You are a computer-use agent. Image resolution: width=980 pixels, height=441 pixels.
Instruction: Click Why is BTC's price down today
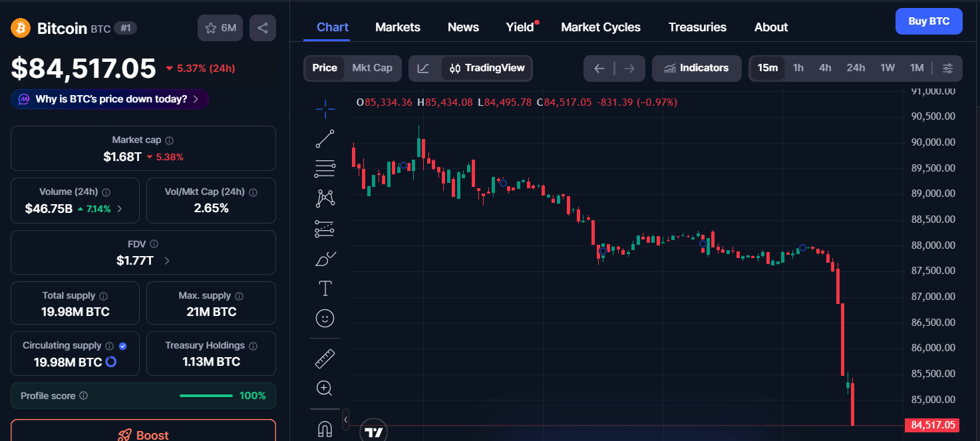110,99
